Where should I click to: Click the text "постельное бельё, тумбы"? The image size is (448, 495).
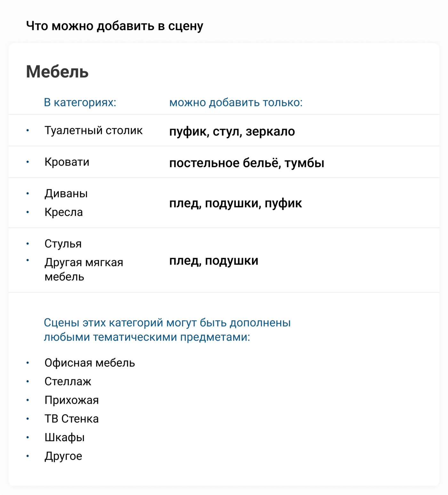coord(246,163)
